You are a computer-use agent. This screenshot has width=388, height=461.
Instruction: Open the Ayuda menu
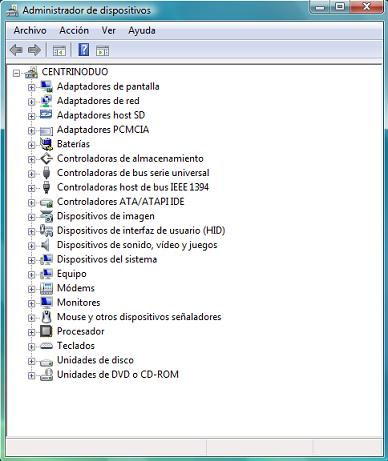coord(142,30)
